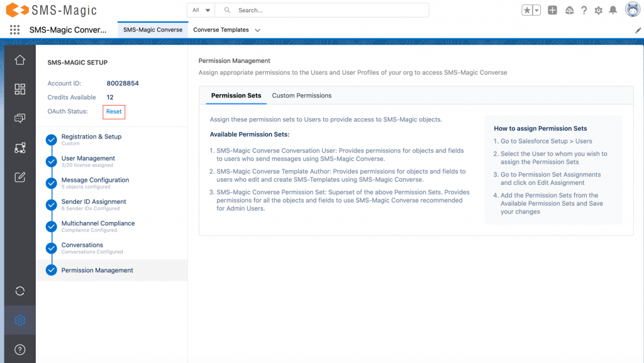Open the Converse Templates tab
The height and width of the screenshot is (363, 644).
(221, 30)
